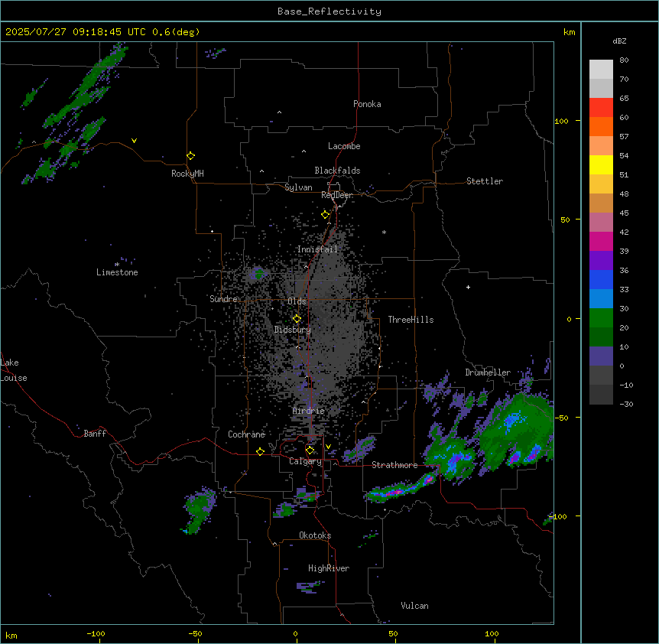The width and height of the screenshot is (659, 644).
Task: Select the purple 36-39 dBZ legend swatch
Action: [601, 261]
